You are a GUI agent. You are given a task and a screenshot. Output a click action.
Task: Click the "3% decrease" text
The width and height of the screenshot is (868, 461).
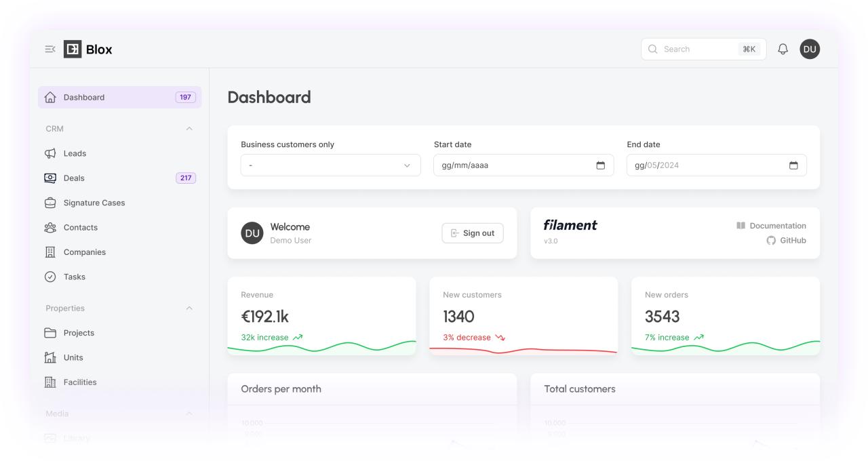[x=467, y=338]
